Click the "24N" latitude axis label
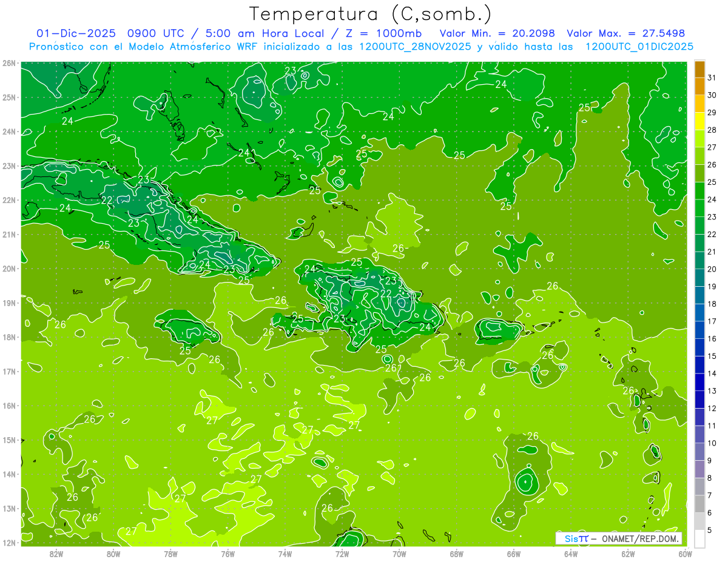728x562 pixels. (8, 132)
